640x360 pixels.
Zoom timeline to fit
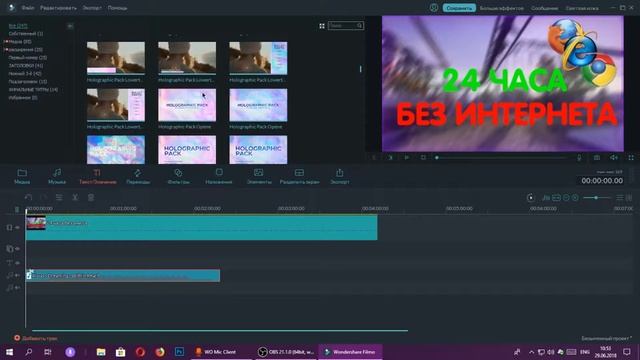pos(556,198)
